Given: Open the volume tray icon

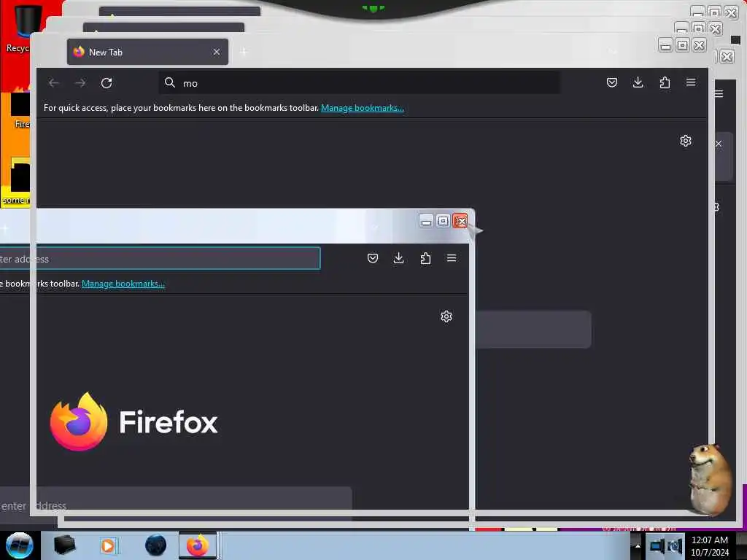Looking at the screenshot, I should pyautogui.click(x=675, y=546).
